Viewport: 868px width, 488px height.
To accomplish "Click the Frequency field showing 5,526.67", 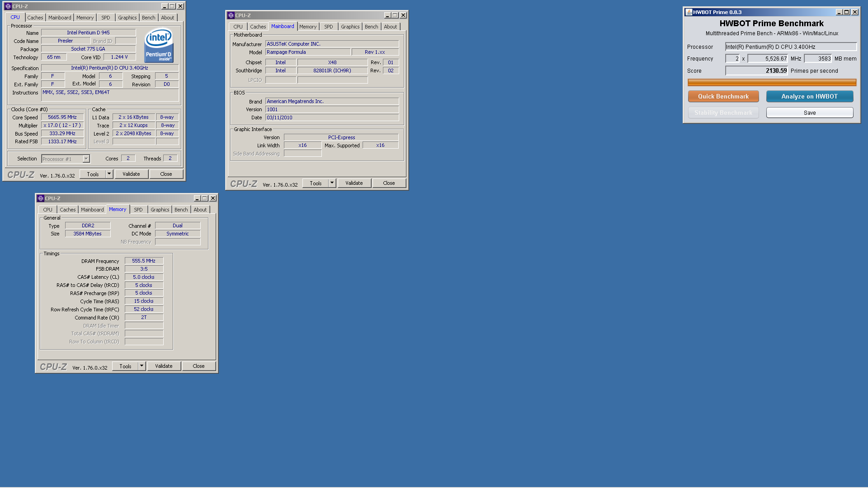I will click(x=768, y=58).
